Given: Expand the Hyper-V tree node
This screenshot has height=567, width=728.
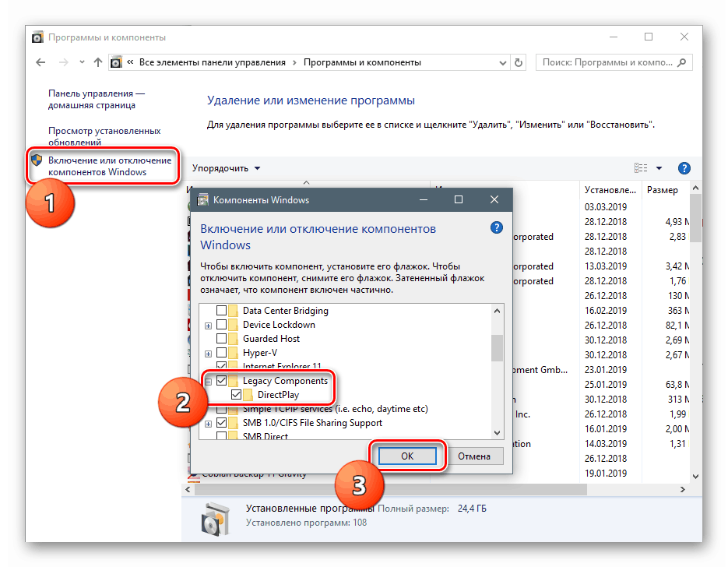Looking at the screenshot, I should (208, 354).
